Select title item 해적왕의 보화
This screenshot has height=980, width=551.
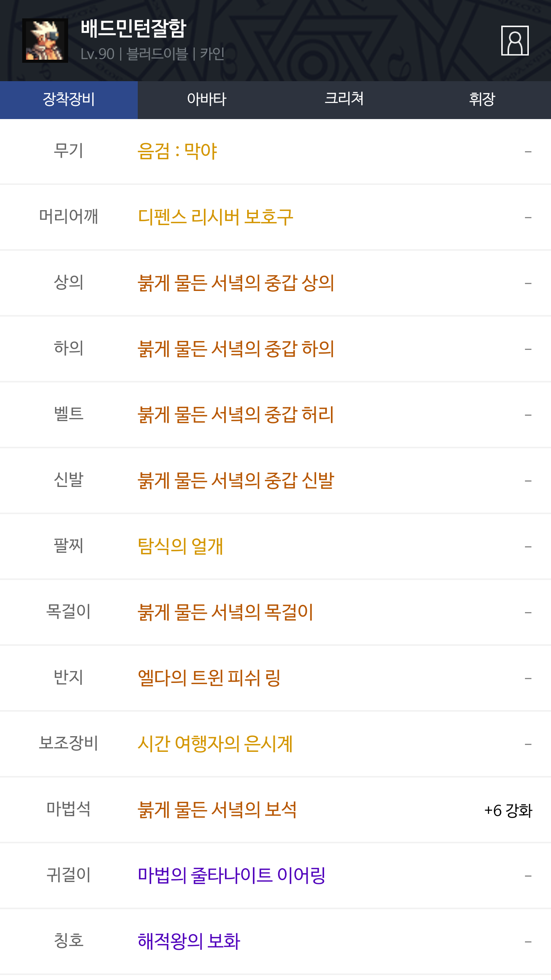[x=189, y=941]
